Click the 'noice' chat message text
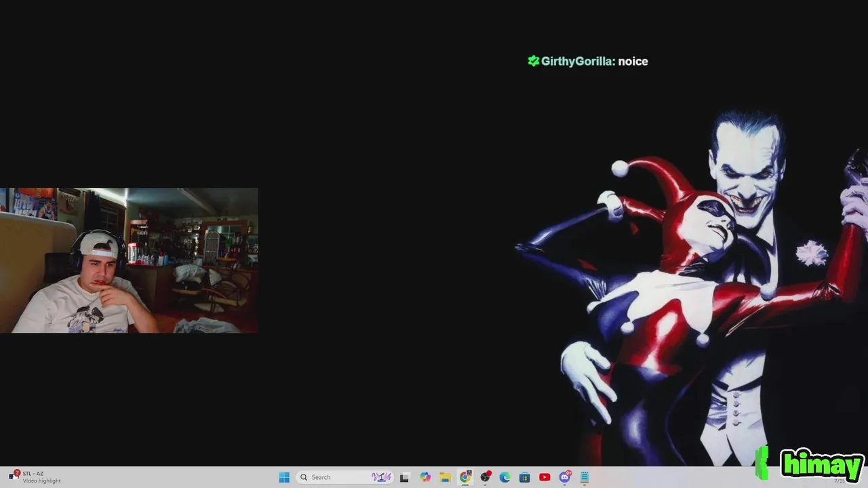 [x=633, y=61]
